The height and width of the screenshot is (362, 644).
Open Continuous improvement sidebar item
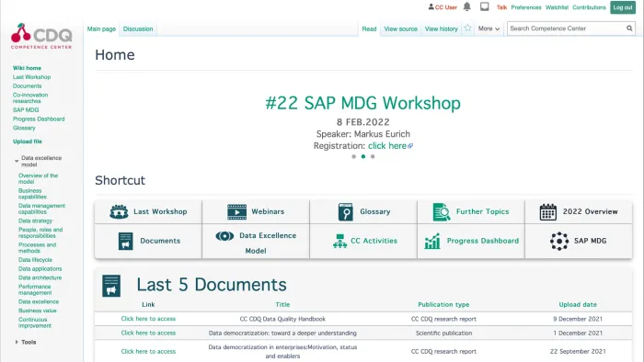pos(35,322)
